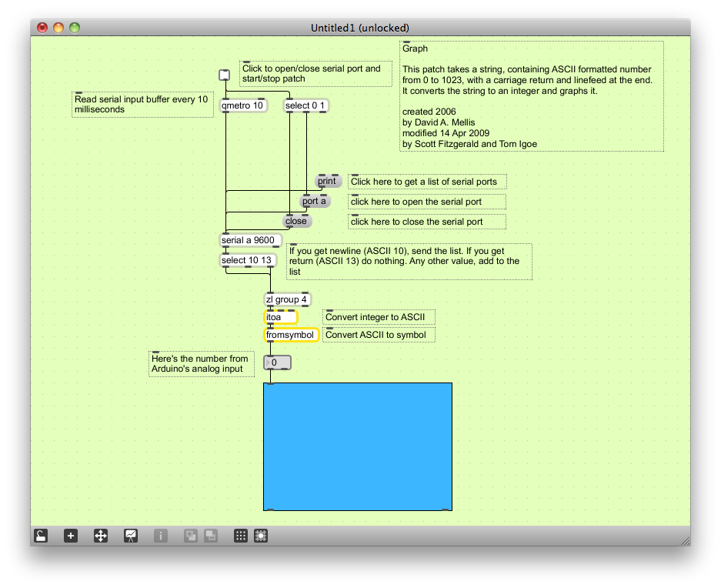Click the four-arrow patcher windows icon
This screenshot has width=721, height=588.
pyautogui.click(x=101, y=536)
